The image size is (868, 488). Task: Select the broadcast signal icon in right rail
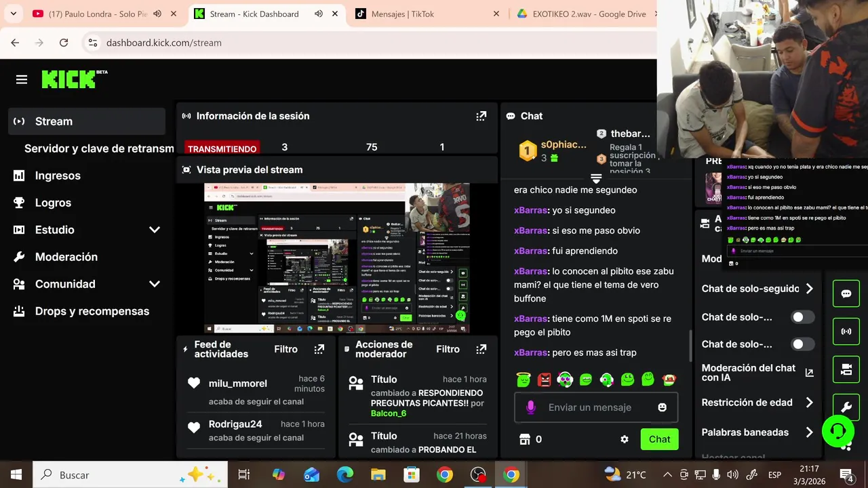click(846, 331)
